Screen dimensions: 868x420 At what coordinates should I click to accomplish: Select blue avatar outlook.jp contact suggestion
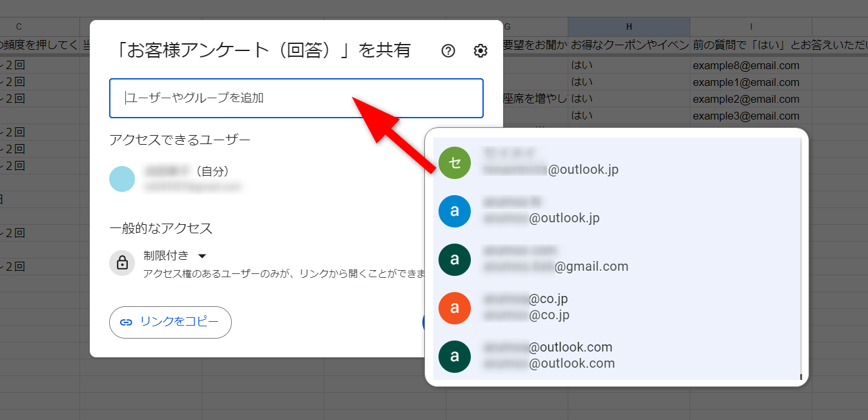[455, 211]
